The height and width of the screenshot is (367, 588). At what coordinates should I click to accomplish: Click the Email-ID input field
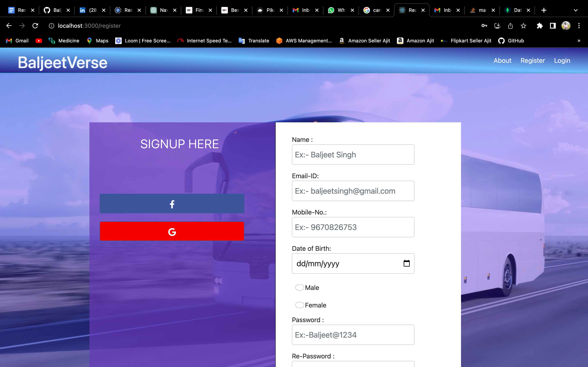353,191
